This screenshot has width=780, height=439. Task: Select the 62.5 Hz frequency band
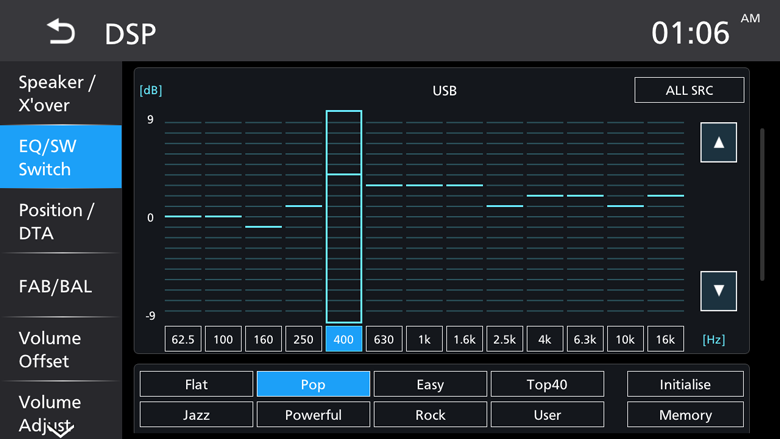pyautogui.click(x=183, y=339)
